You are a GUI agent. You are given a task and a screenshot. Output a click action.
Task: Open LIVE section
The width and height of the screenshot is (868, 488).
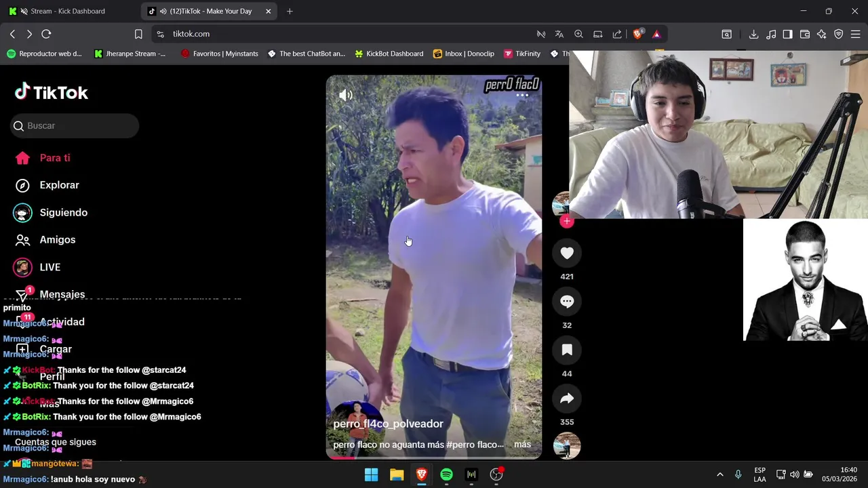click(37, 267)
